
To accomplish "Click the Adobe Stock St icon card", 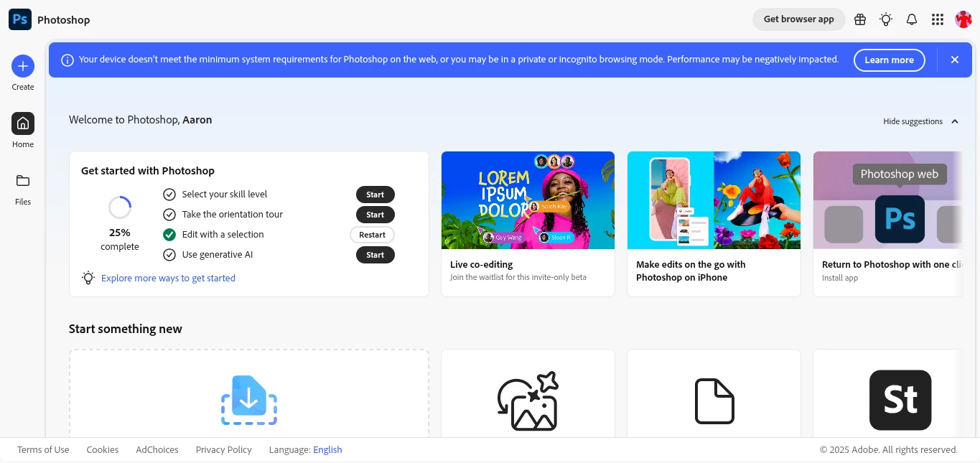I will (900, 400).
